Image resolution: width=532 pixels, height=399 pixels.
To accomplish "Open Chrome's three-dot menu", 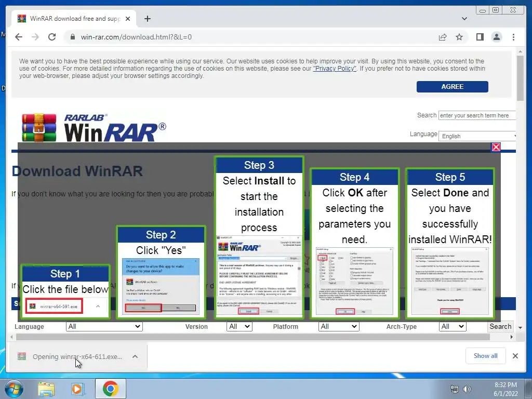I will (513, 37).
